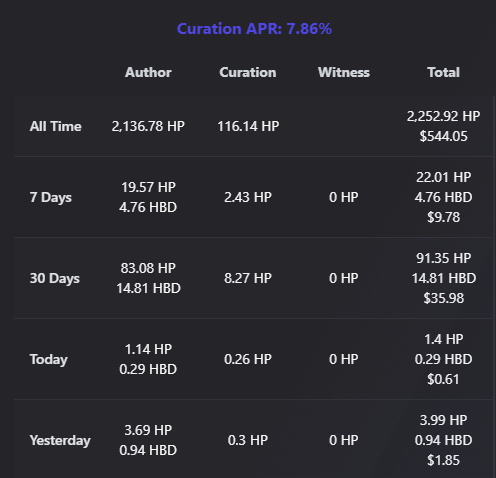
Task: Select the $1.85 yesterday total
Action: 443,460
